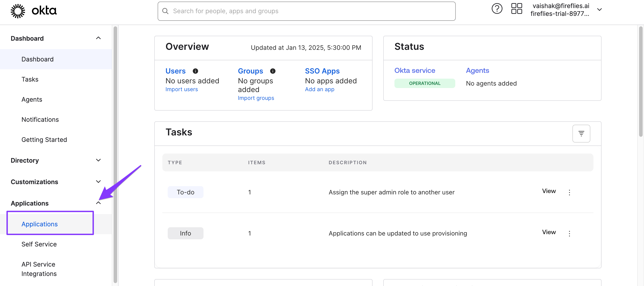Expand the Directory sidebar section
The height and width of the screenshot is (286, 644).
point(98,160)
